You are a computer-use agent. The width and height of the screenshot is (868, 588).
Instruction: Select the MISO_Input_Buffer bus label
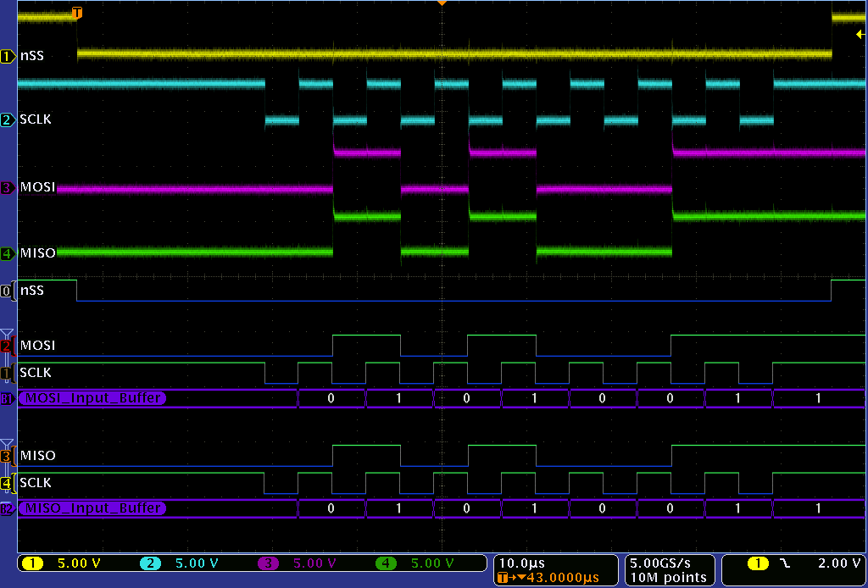[x=92, y=508]
